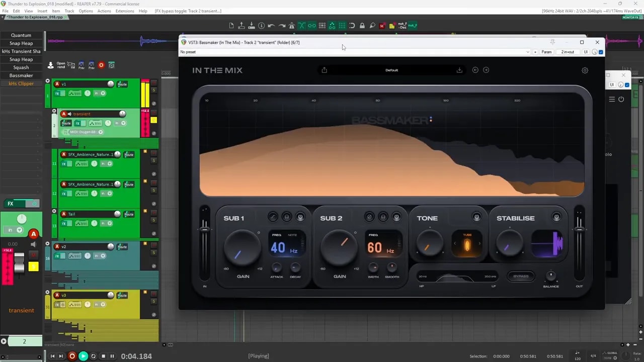Click the Bypass button in Bassmaker
Viewport: 644px width, 362px height.
coord(521,276)
